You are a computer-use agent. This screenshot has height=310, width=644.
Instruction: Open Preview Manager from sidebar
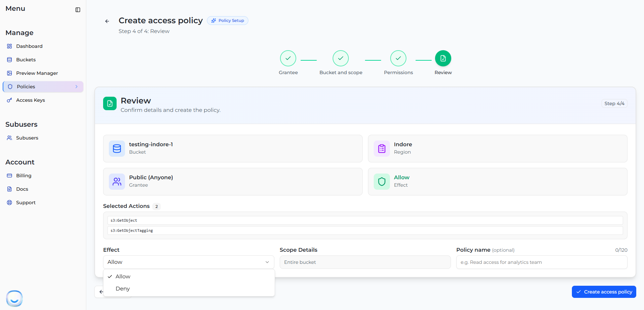coord(43,73)
